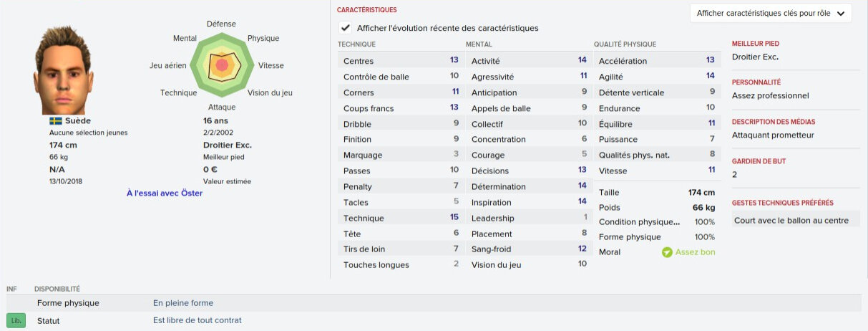Click the "Disponibilité" column header
This screenshot has height=331, width=868.
tap(57, 289)
